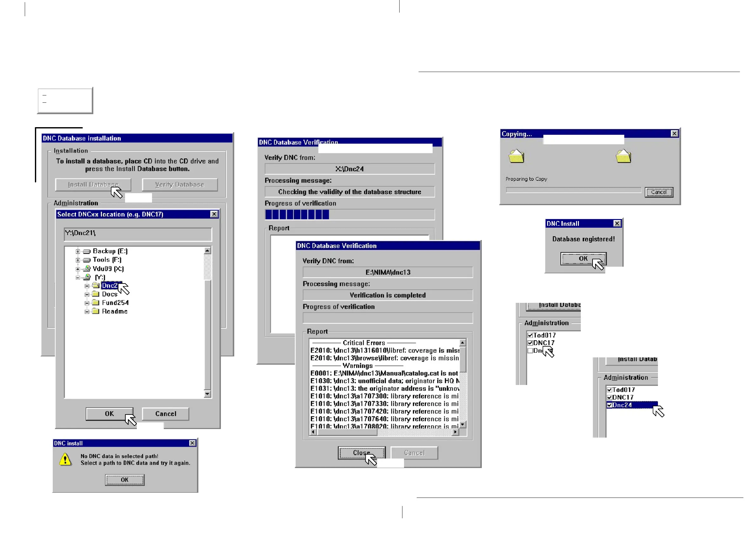756x534 pixels.
Task: Toggle the DNC17 checkbox in upper list
Action: pos(530,343)
